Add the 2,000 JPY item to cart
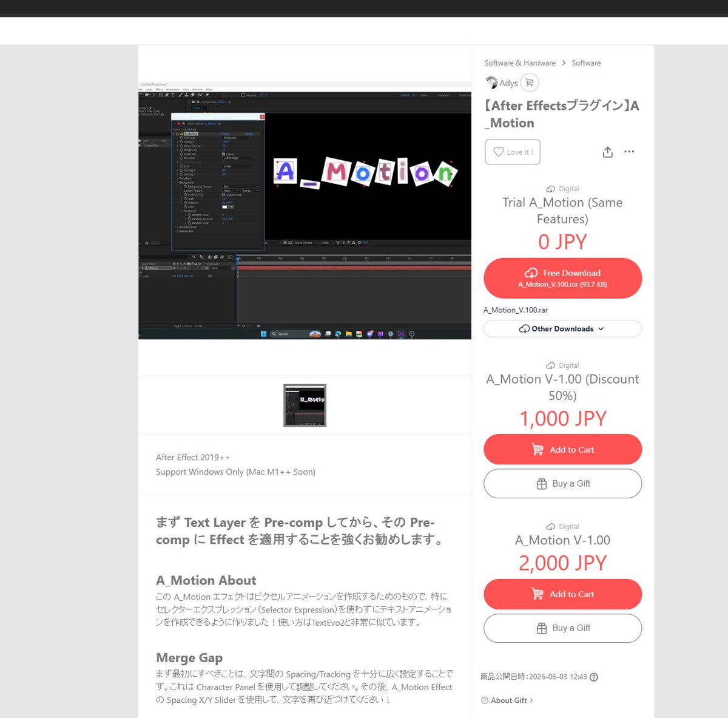728x718 pixels. tap(562, 594)
